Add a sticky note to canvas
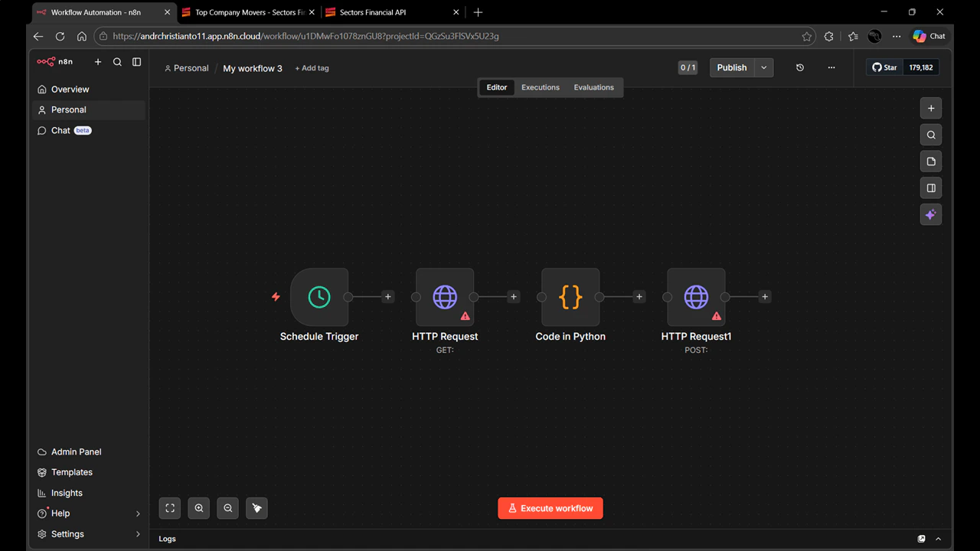 point(931,161)
